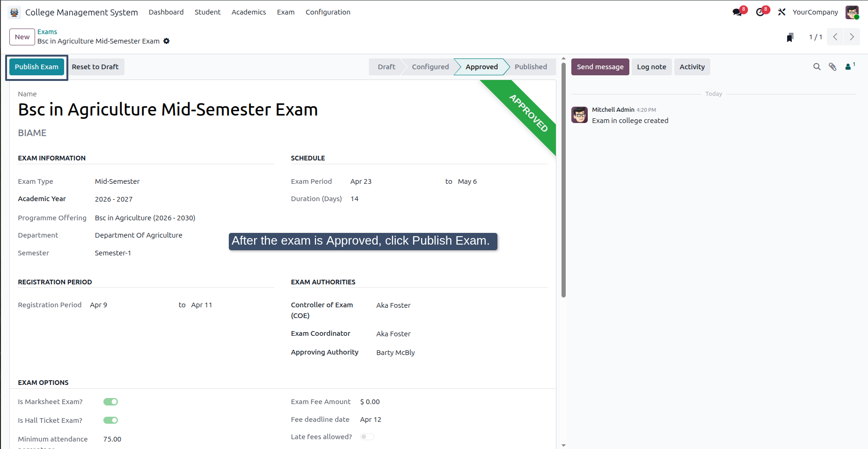Select the Configured status stage
The height and width of the screenshot is (449, 868).
(x=430, y=67)
